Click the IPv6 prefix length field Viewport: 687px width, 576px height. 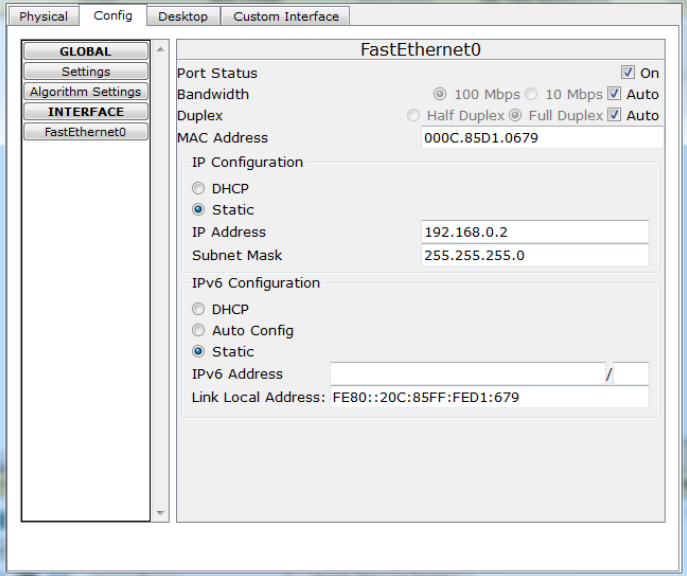[x=631, y=374]
